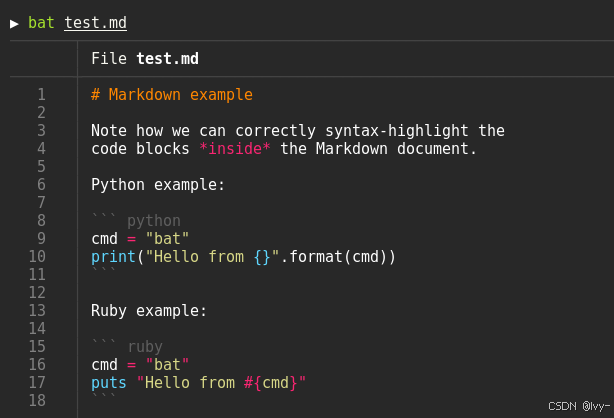
Task: Click line number 10 in gutter
Action: click(37, 257)
